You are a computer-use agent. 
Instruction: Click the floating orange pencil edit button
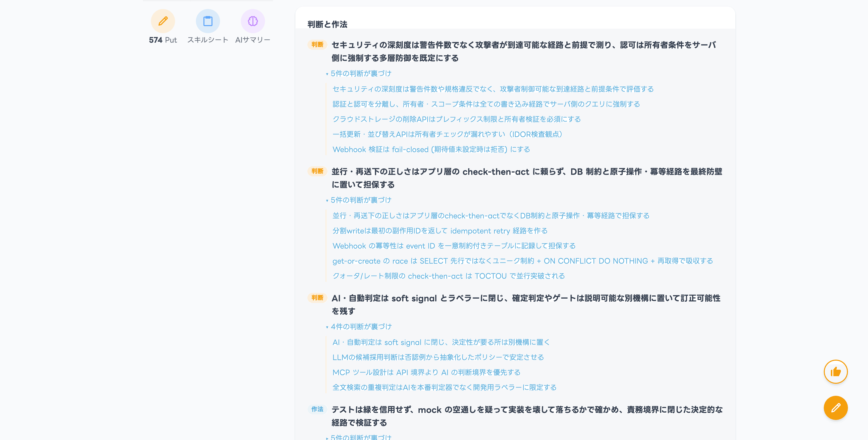pyautogui.click(x=836, y=408)
